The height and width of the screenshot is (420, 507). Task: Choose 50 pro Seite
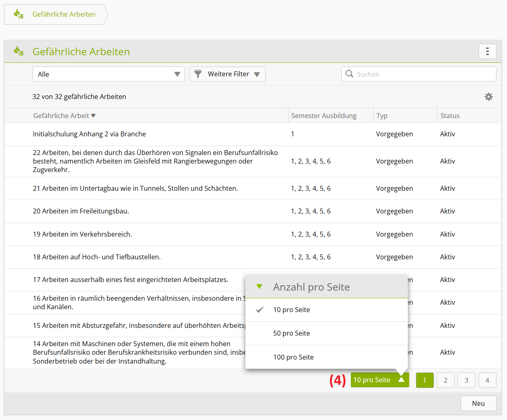[291, 334]
